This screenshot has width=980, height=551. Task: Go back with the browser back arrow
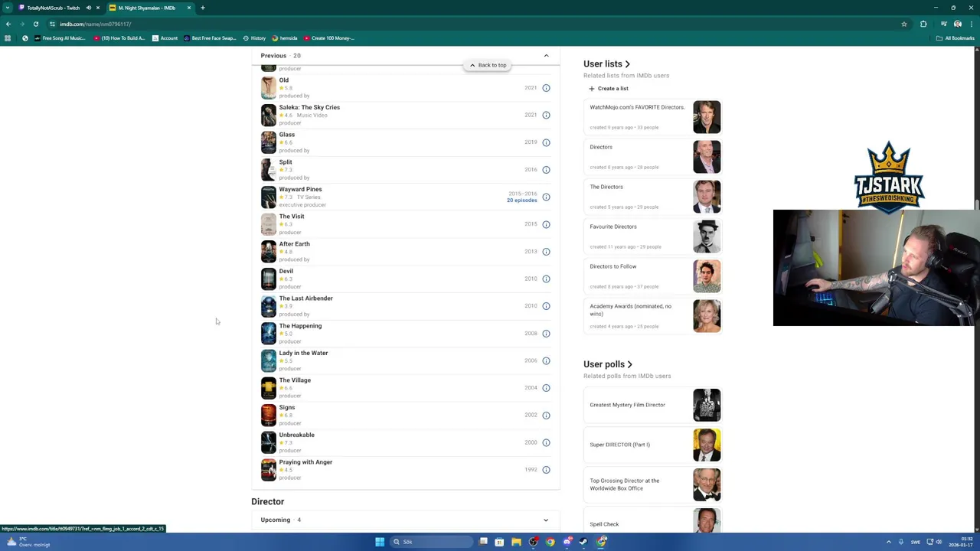[x=8, y=24]
